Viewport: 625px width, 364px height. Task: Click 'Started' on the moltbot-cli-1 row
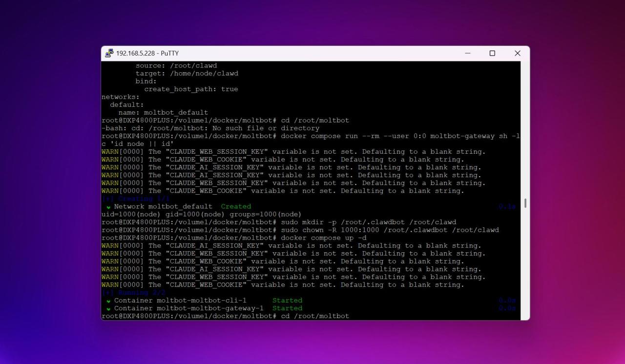tap(287, 300)
